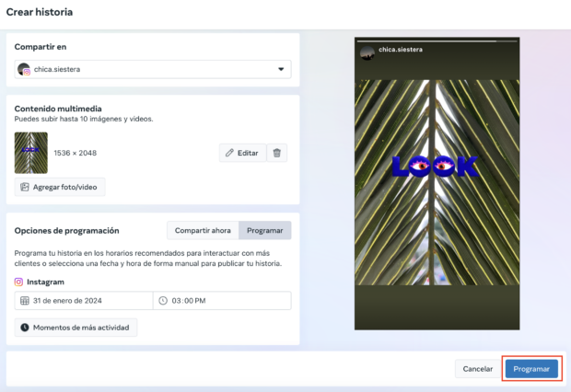Click the chica.siestera avatar in Compartir en dropdown
Viewport: 571px width, 392px height.
pos(24,69)
